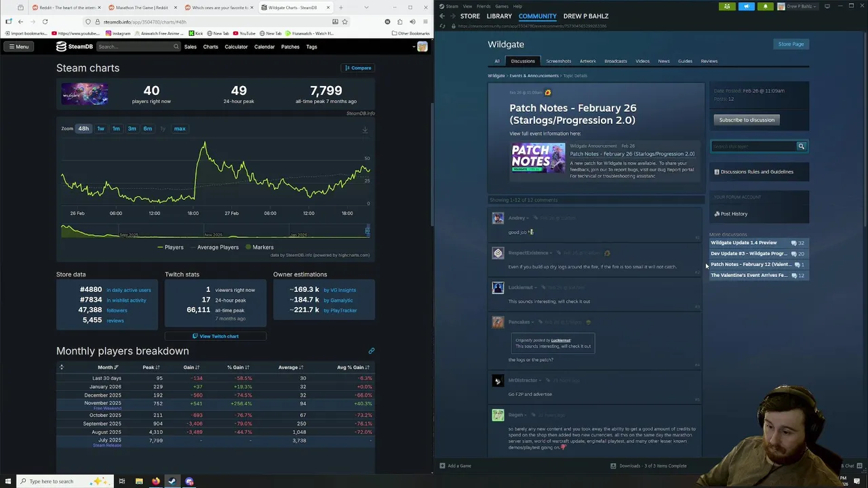Click Subscribe to discussion button
This screenshot has height=488, width=868.
[747, 120]
